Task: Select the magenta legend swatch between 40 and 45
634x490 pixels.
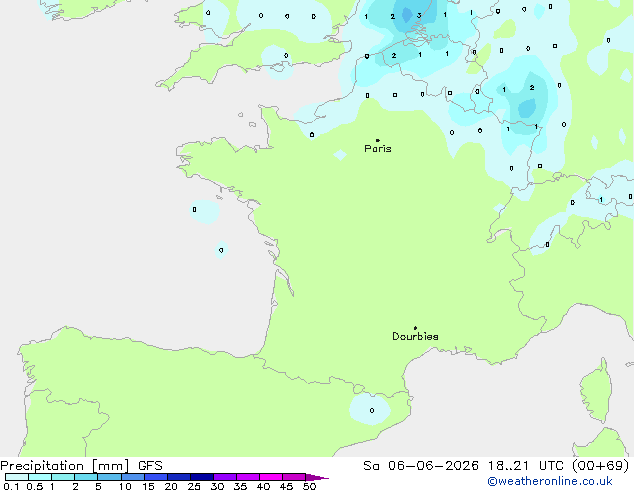Action: (x=271, y=477)
